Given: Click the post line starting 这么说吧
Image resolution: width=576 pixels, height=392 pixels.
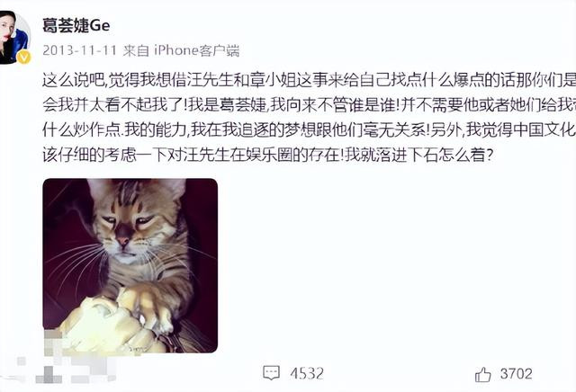Looking at the screenshot, I should point(309,80).
